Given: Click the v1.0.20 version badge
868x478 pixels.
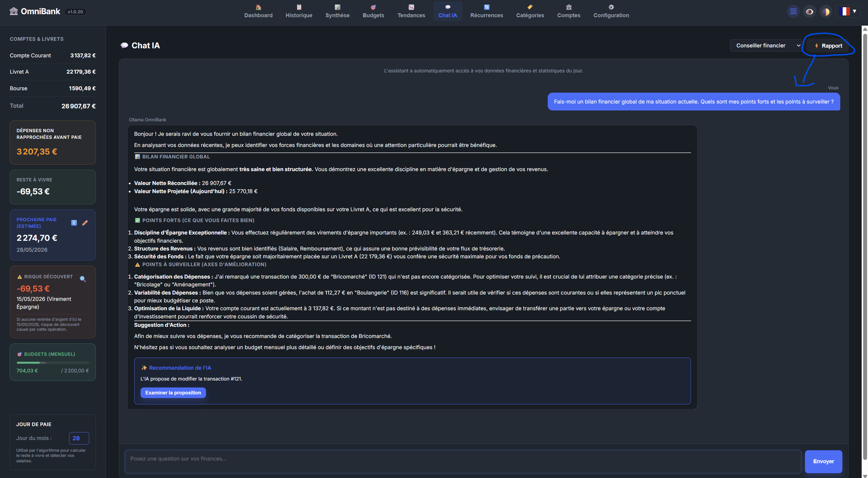Looking at the screenshot, I should [x=75, y=12].
